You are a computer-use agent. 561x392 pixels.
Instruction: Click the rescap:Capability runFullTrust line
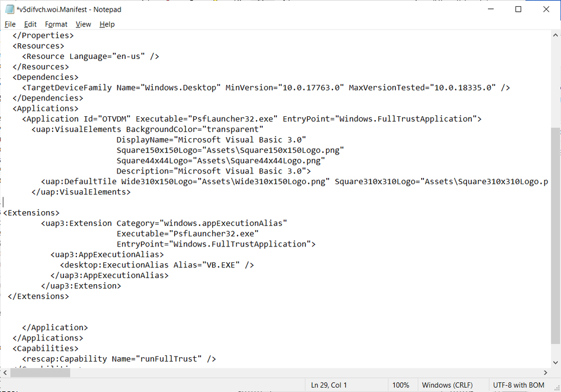119,359
